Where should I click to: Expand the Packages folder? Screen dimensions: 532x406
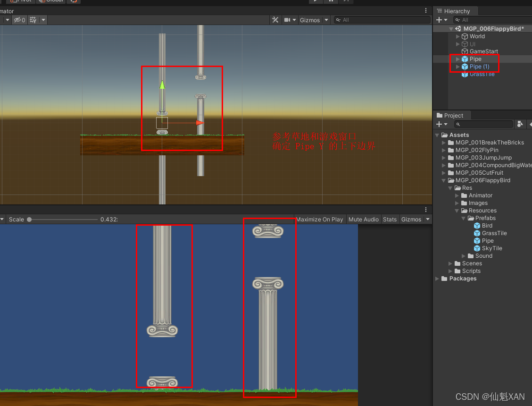point(437,279)
